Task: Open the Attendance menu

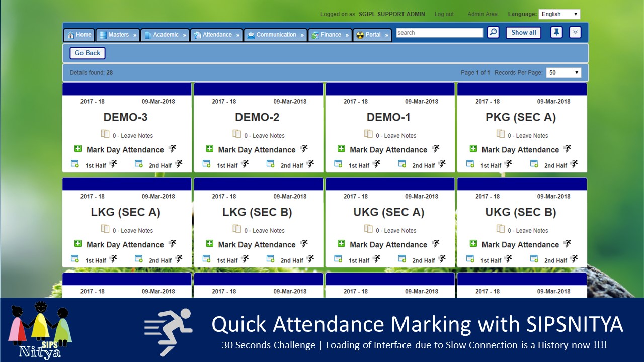Action: click(216, 35)
